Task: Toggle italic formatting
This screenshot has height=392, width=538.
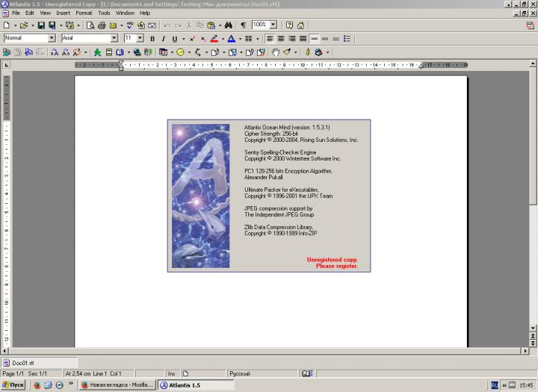Action: pyautogui.click(x=164, y=39)
